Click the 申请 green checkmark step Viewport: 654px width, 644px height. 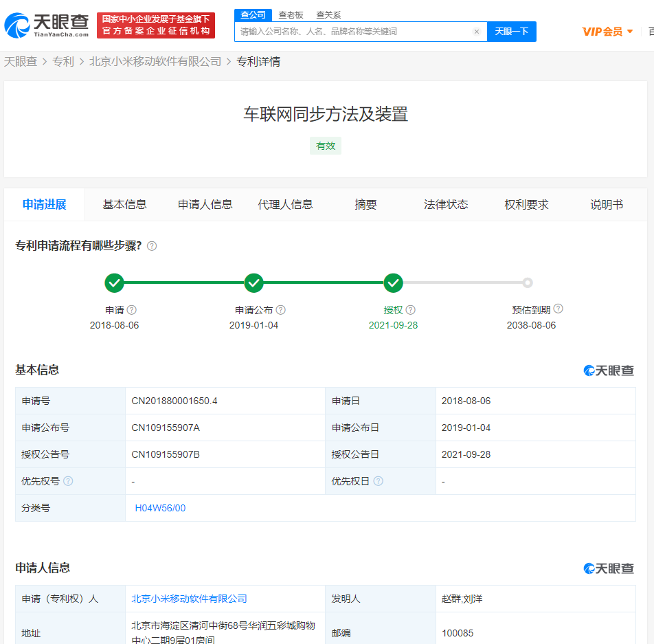click(x=114, y=283)
